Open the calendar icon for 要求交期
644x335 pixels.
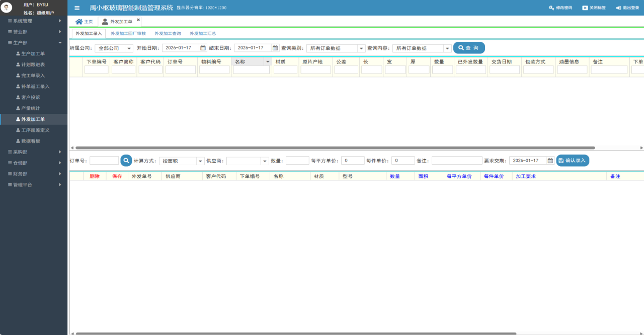click(x=550, y=161)
